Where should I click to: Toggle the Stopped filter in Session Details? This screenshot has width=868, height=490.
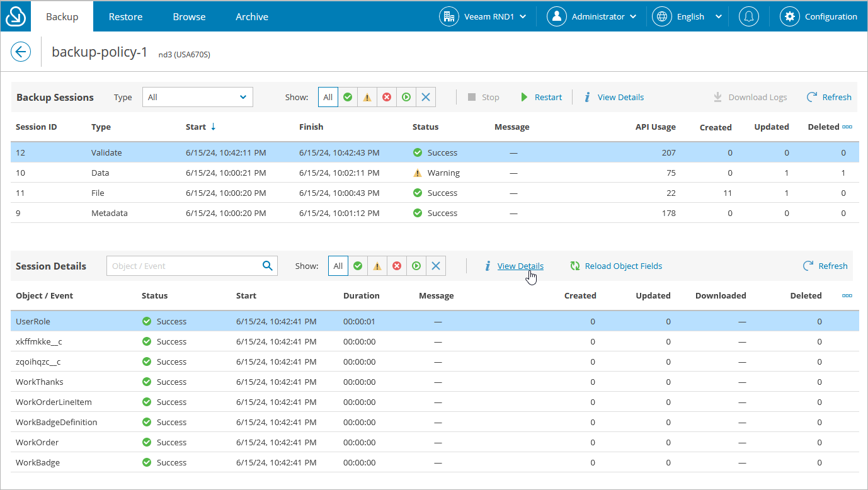pos(436,266)
